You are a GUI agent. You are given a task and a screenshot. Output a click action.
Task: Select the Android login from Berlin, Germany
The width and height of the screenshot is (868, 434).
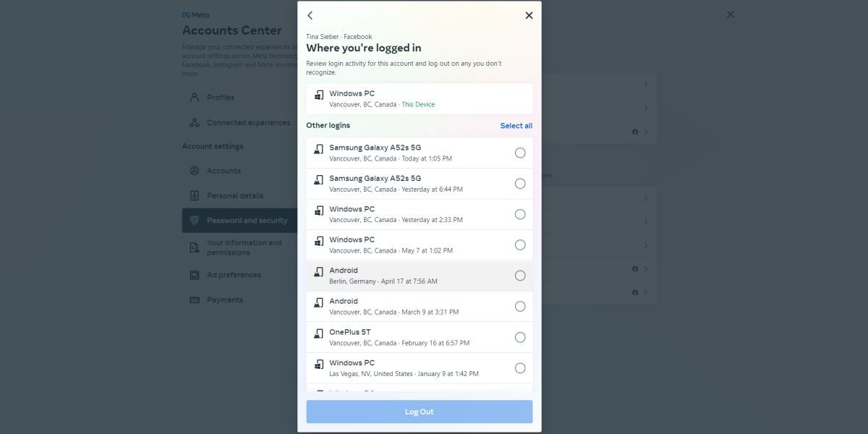(520, 276)
